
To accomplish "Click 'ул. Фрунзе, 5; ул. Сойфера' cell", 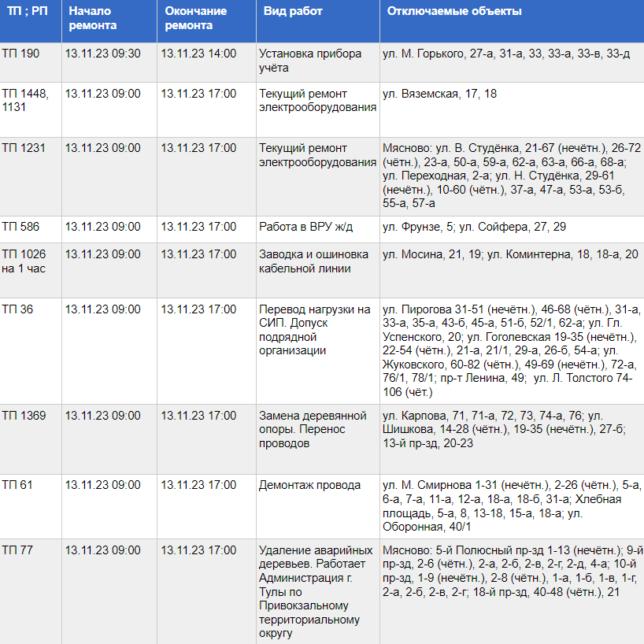I will 513,229.
